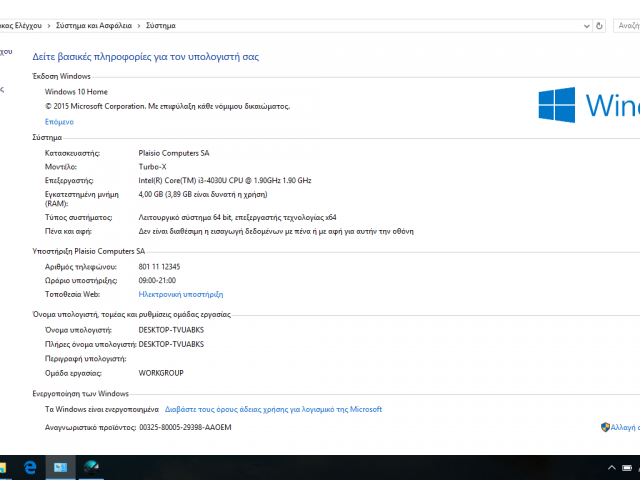Select the 'Windows 10 Home' edition text
Viewport: 640px width, 480px height.
76,92
